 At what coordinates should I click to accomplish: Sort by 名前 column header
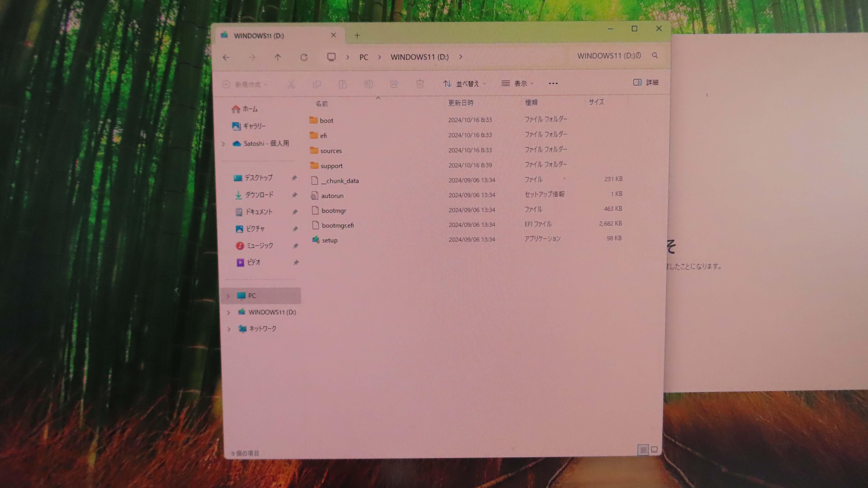click(321, 104)
